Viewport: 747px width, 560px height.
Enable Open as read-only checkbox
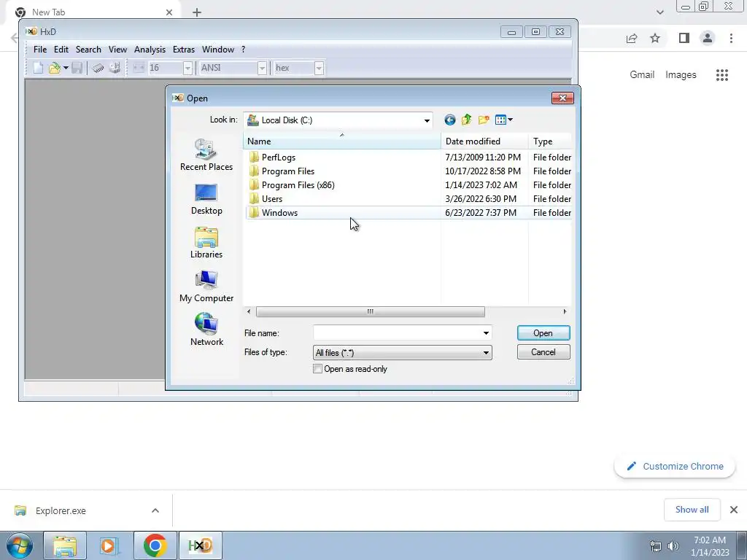tap(318, 368)
